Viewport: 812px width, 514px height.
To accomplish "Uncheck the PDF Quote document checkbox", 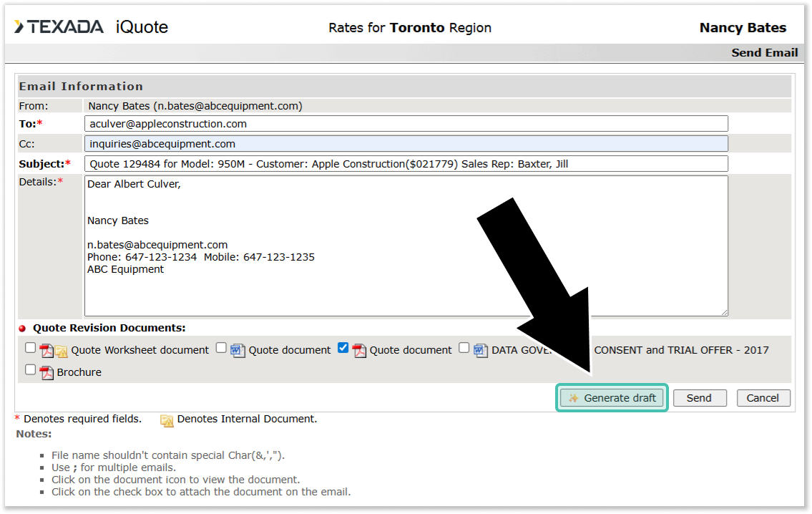I will point(343,348).
